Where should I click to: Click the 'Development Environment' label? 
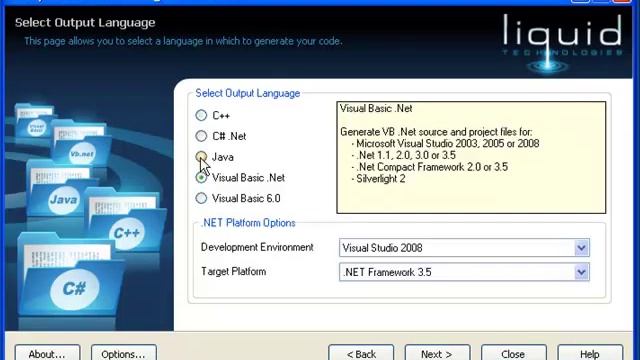tap(257, 247)
